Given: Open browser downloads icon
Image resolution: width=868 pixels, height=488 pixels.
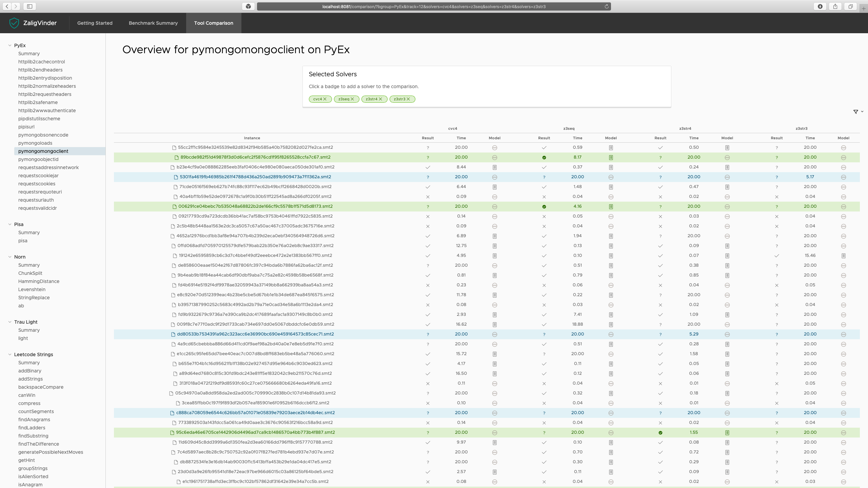Looking at the screenshot, I should (x=820, y=6).
